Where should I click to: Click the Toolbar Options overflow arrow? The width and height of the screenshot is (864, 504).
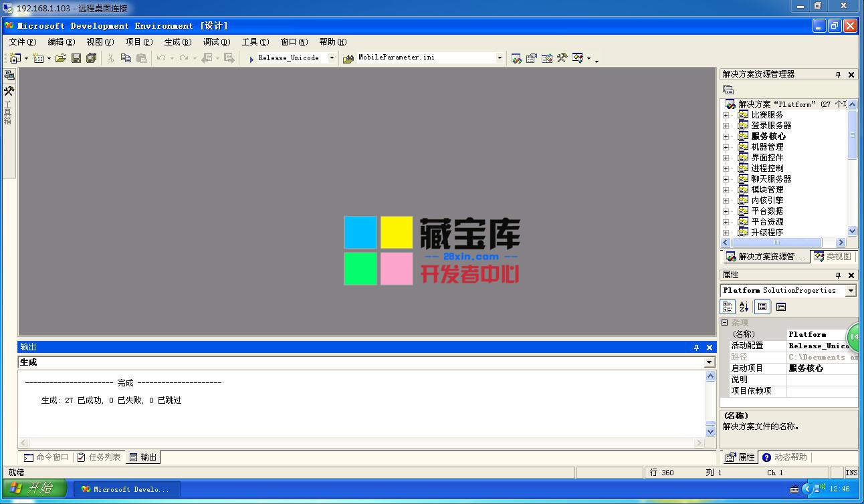[x=597, y=59]
